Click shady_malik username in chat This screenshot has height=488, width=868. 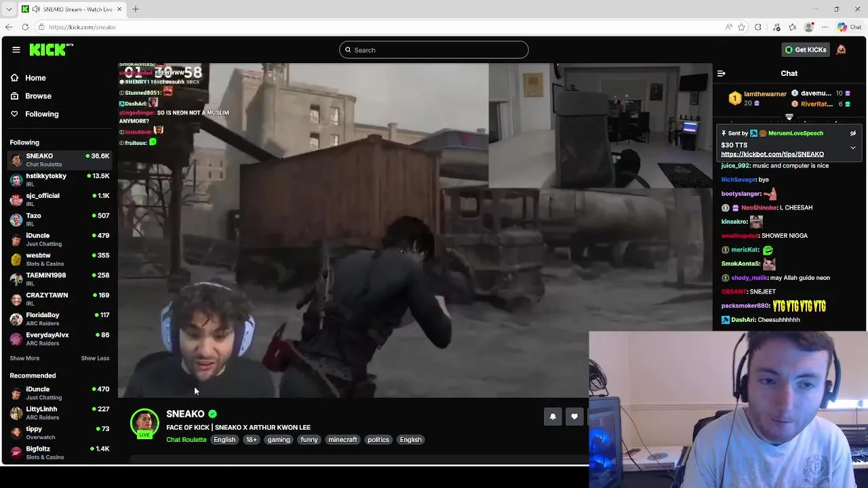click(749, 278)
